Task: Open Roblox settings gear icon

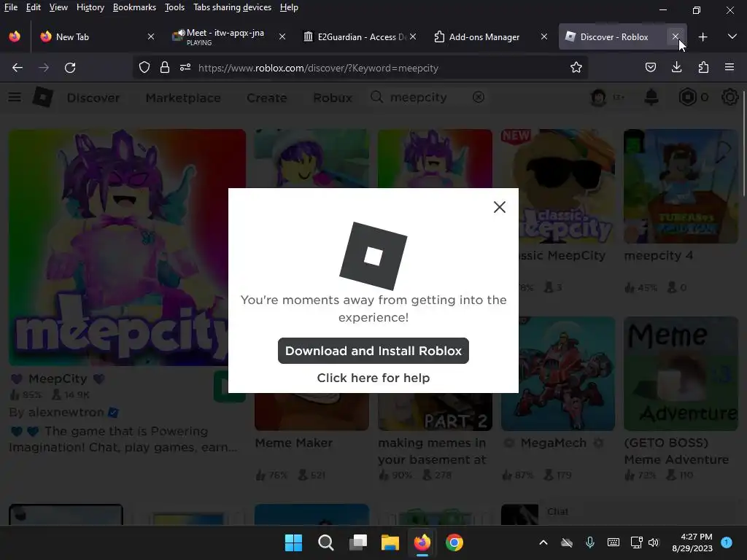Action: (x=729, y=98)
